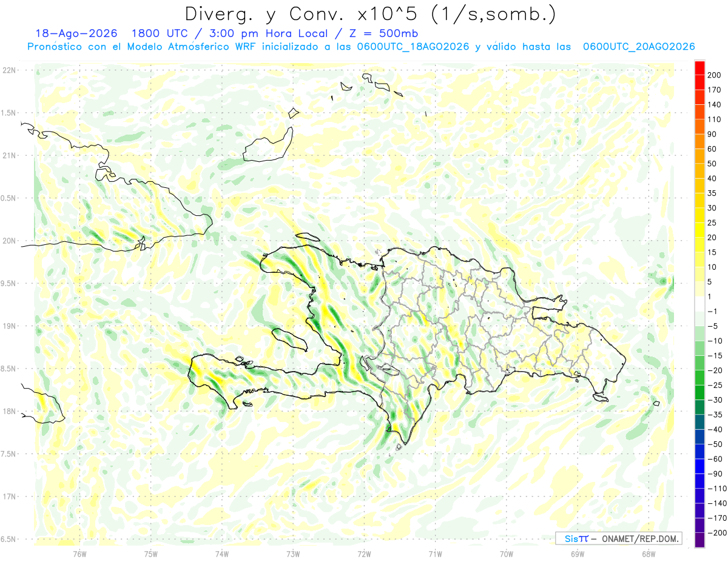Click the '75W' longitude label
728x562 pixels.
tap(151, 553)
